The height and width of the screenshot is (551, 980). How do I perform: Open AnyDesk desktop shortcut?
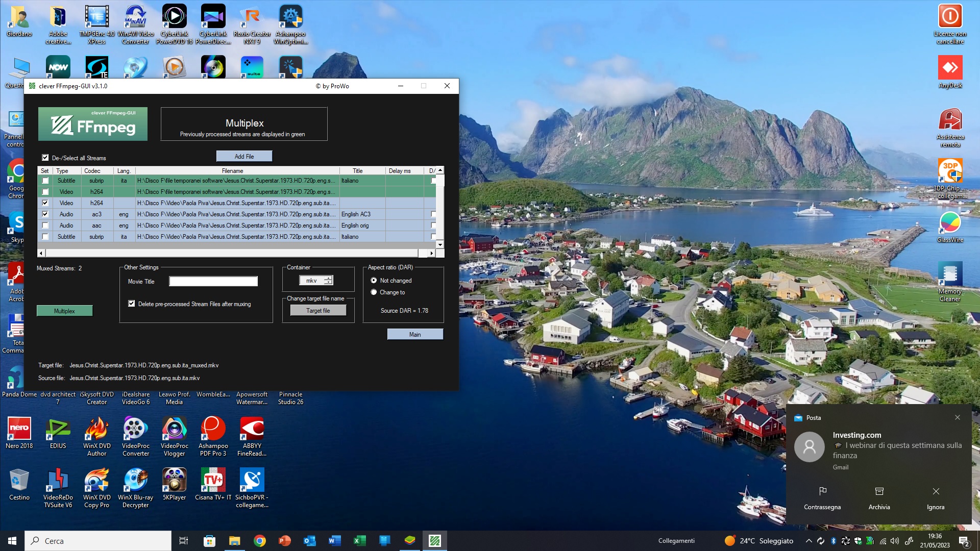950,68
